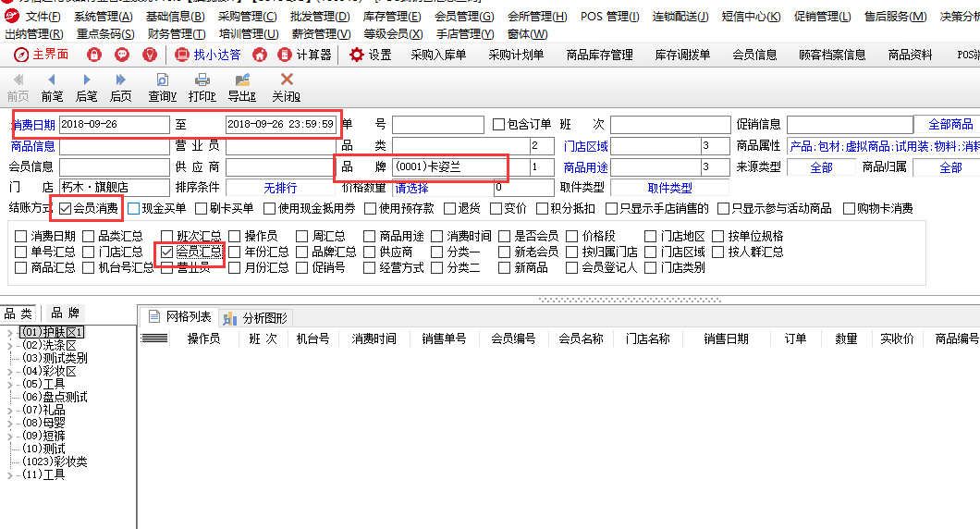Expand the (04)彩妆区 tree node

(x=9, y=372)
